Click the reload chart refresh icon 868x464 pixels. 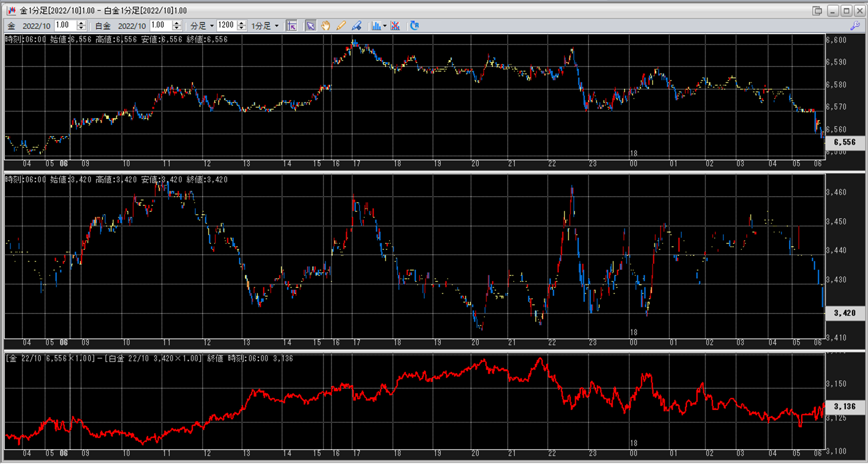point(414,26)
